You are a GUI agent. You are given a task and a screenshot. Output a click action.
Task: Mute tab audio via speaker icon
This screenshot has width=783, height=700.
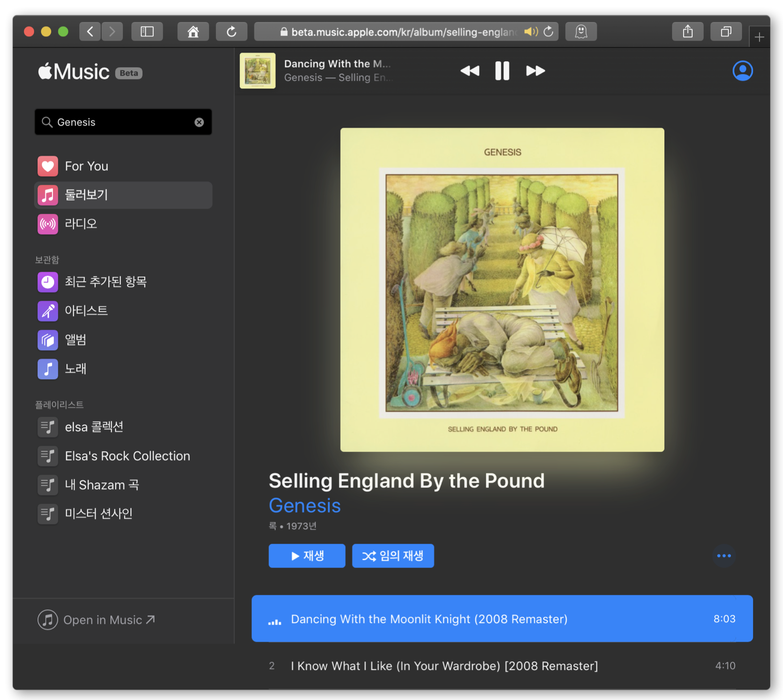[x=530, y=32]
